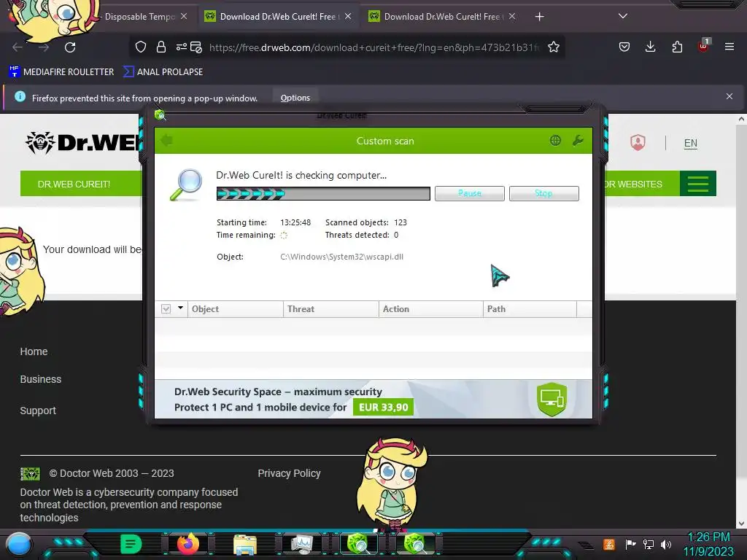Viewport: 747px width, 560px height.
Task: Click the back arrow in CureIt window
Action: 167,141
